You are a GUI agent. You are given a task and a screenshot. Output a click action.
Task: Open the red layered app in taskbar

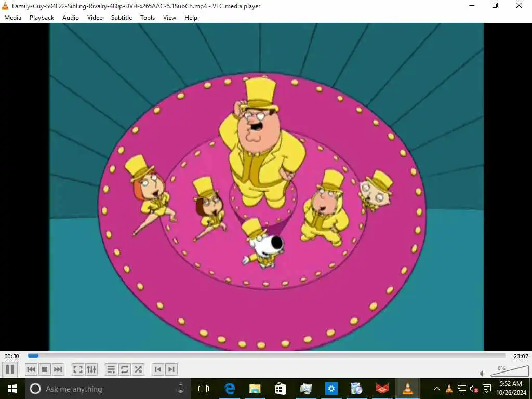click(382, 389)
